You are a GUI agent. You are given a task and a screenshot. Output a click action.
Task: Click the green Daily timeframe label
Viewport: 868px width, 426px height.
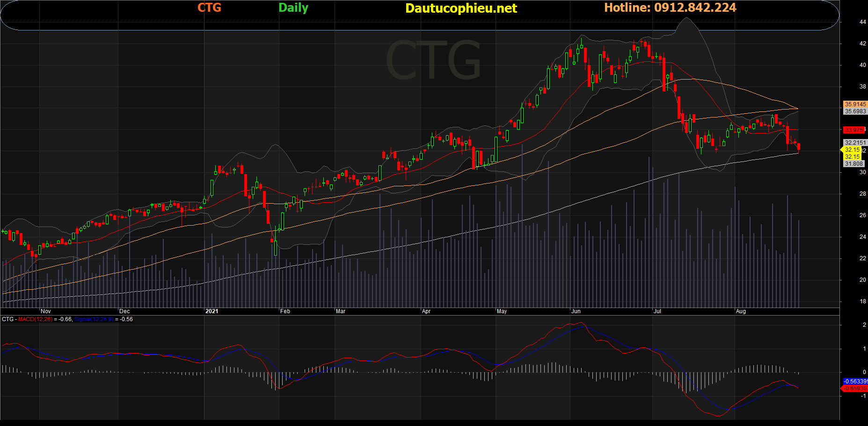(293, 7)
